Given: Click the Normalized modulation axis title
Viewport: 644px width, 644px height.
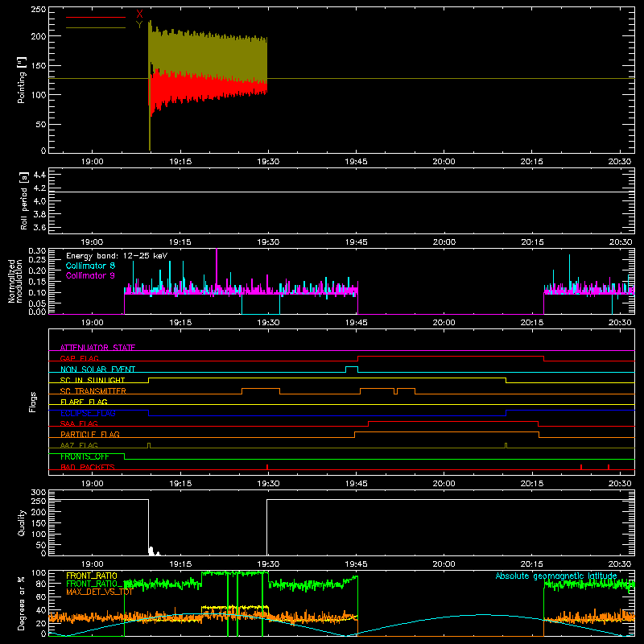Looking at the screenshot, I should [15, 281].
